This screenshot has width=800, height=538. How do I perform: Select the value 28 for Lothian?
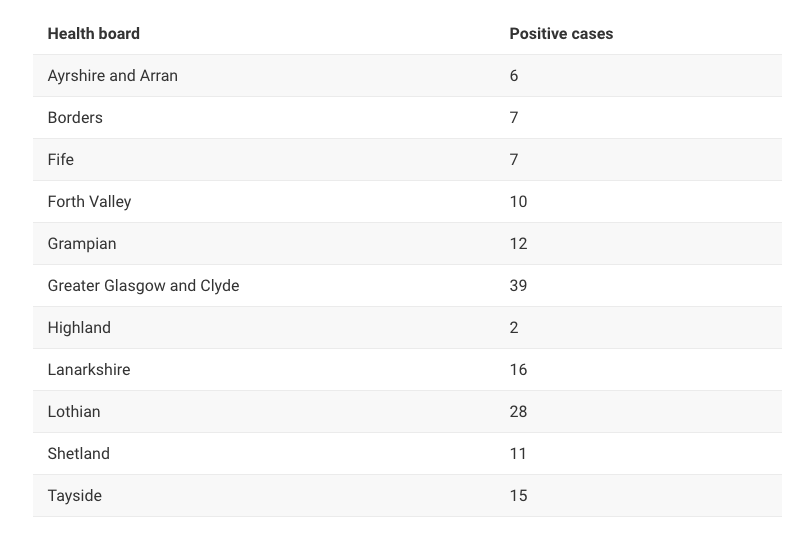pyautogui.click(x=518, y=411)
